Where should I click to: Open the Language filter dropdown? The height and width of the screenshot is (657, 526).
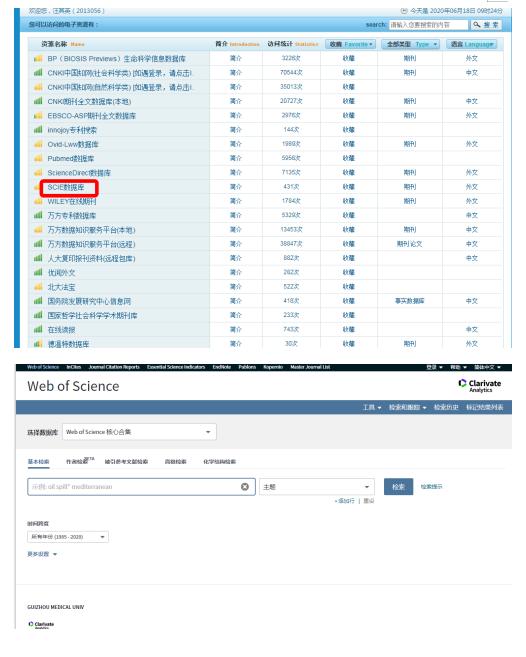coord(472,44)
